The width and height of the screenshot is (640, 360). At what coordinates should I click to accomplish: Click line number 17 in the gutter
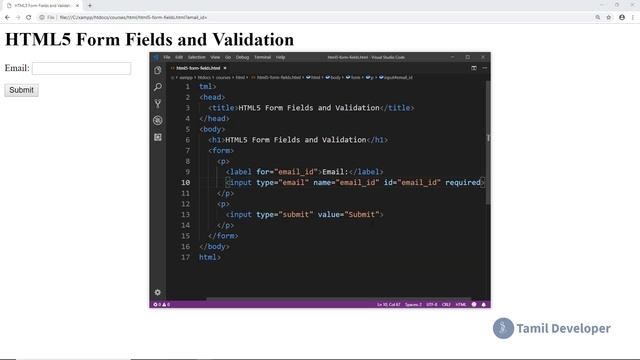click(x=185, y=257)
